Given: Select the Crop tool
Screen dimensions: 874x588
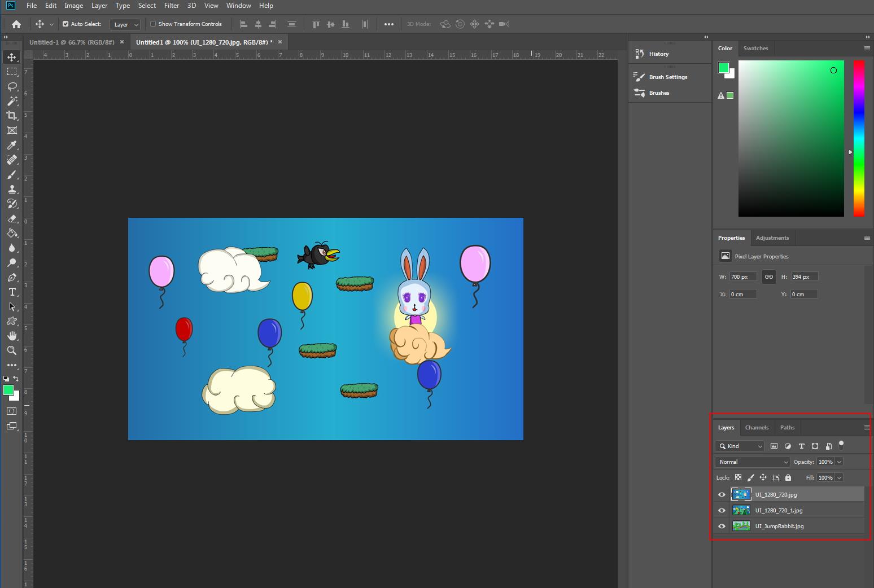Looking at the screenshot, I should [12, 116].
